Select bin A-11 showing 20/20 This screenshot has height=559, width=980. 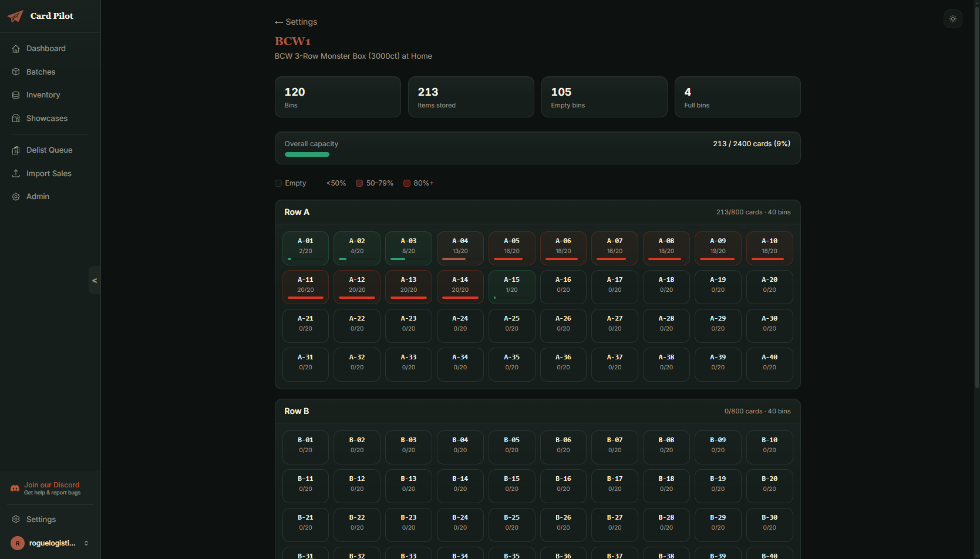(305, 287)
